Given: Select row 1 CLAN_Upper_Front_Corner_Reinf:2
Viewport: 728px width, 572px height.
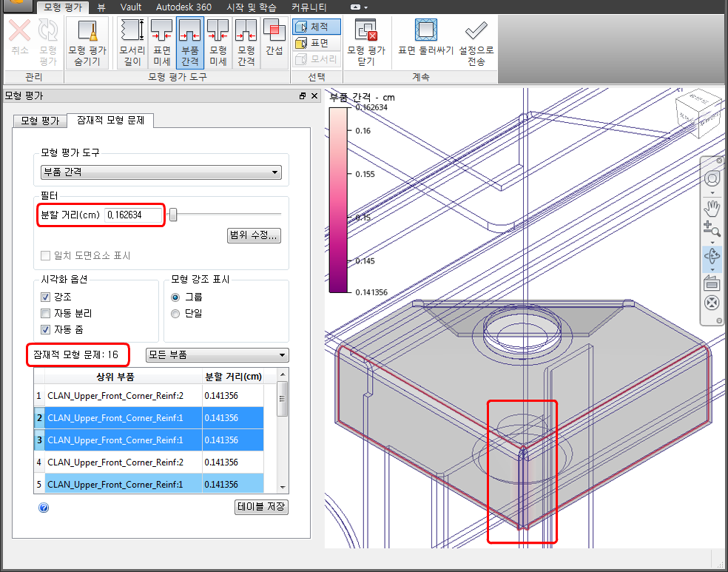Looking at the screenshot, I should pos(149,396).
